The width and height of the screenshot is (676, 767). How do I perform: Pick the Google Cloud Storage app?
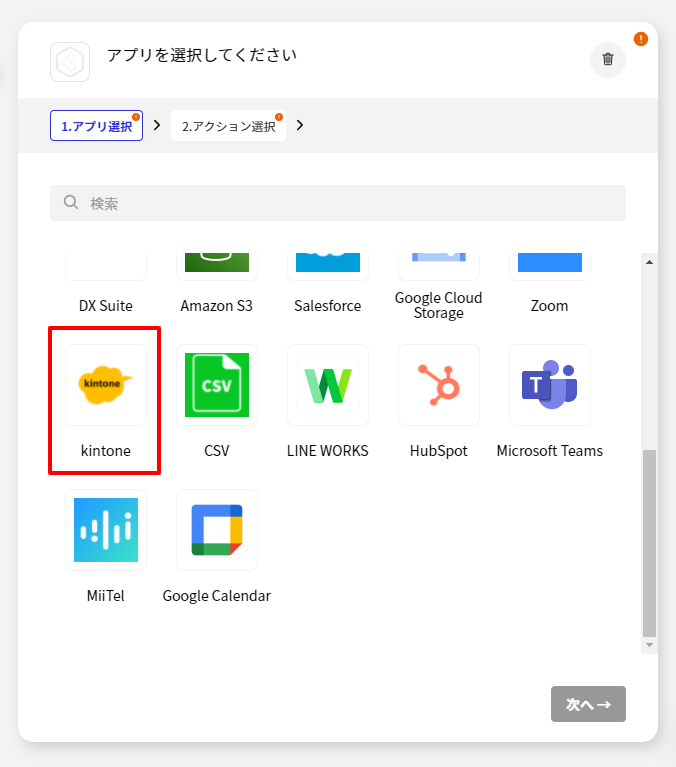[x=439, y=267]
